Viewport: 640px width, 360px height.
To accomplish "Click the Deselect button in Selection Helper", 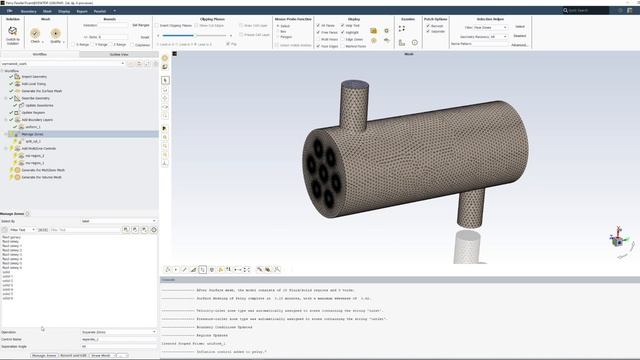I will pos(520,36).
